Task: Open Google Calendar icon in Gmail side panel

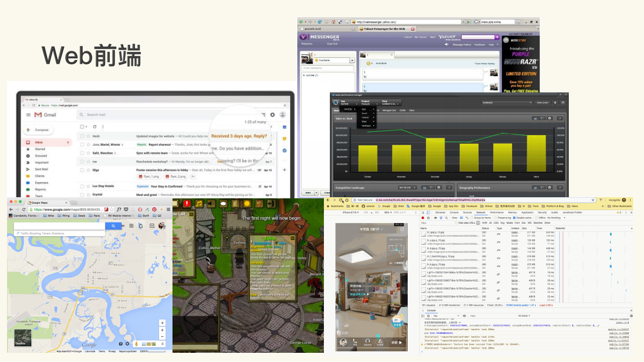Action: coord(284,127)
